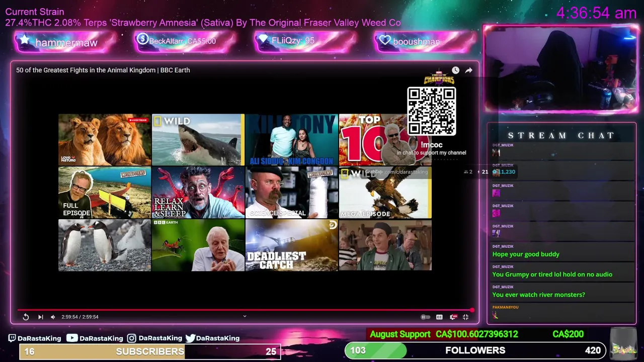
Task: Click chat message about Grumpy or tired
Action: click(552, 274)
